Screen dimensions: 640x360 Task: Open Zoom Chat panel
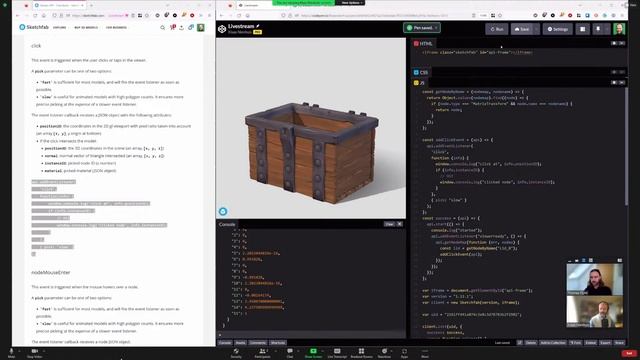click(290, 353)
